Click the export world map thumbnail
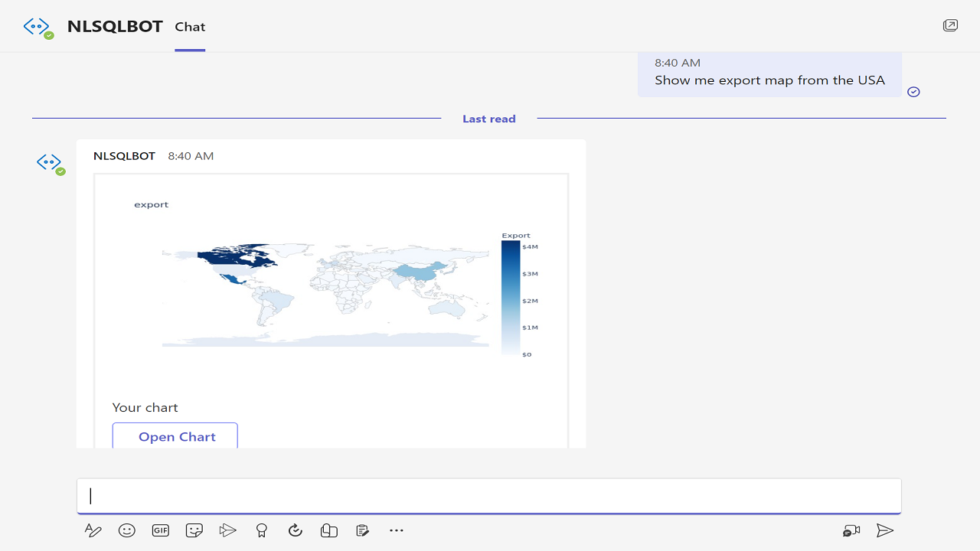The width and height of the screenshot is (980, 551). click(325, 295)
